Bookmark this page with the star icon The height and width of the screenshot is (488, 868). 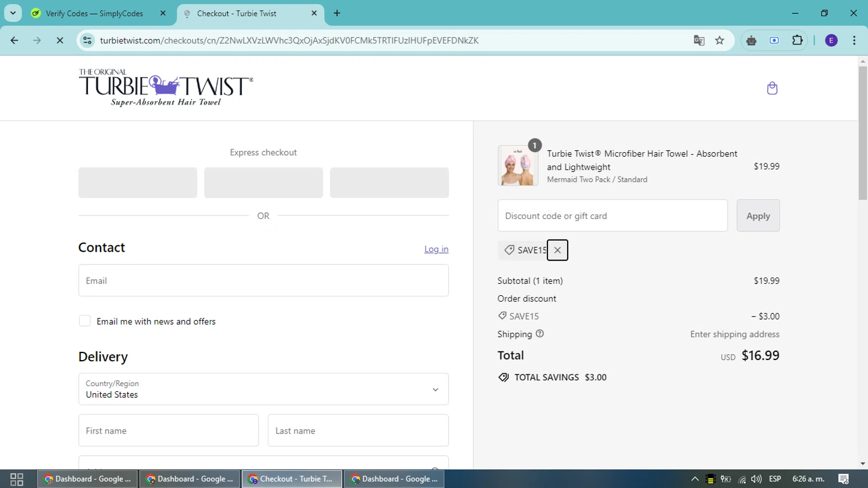[x=719, y=41]
